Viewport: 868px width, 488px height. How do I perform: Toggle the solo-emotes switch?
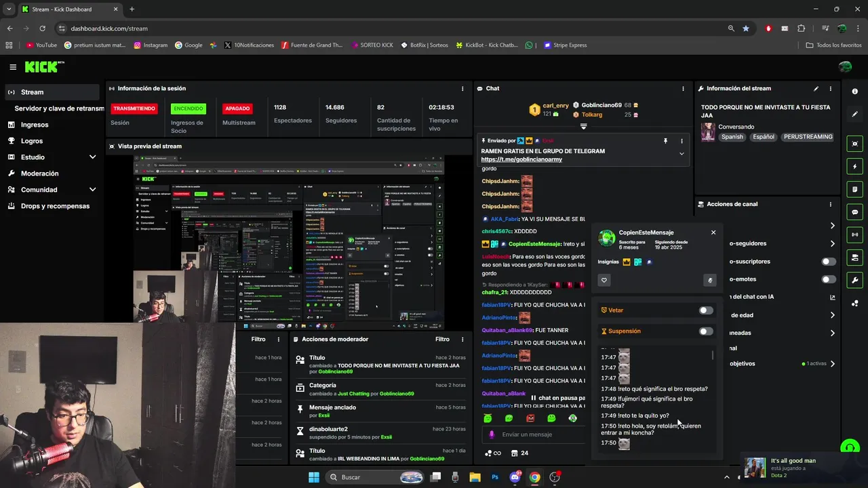click(x=829, y=279)
